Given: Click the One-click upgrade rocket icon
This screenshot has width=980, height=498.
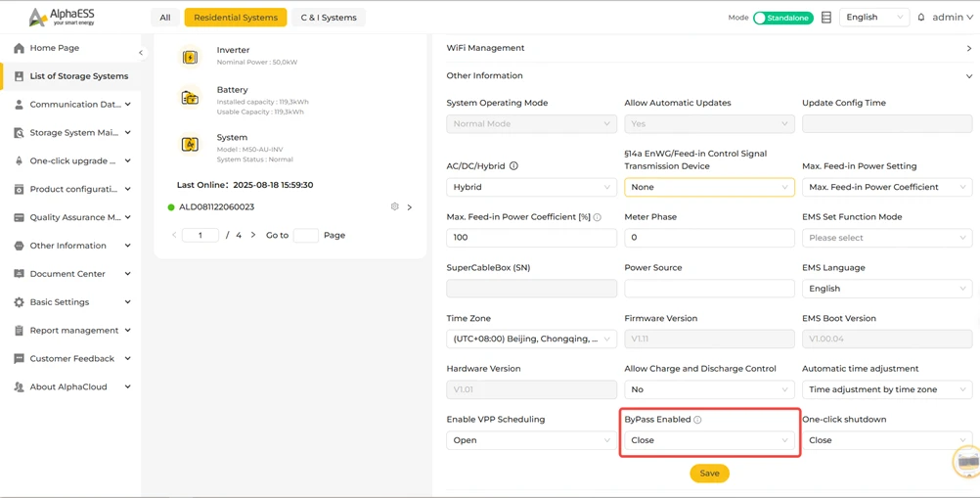Looking at the screenshot, I should pos(19,160).
